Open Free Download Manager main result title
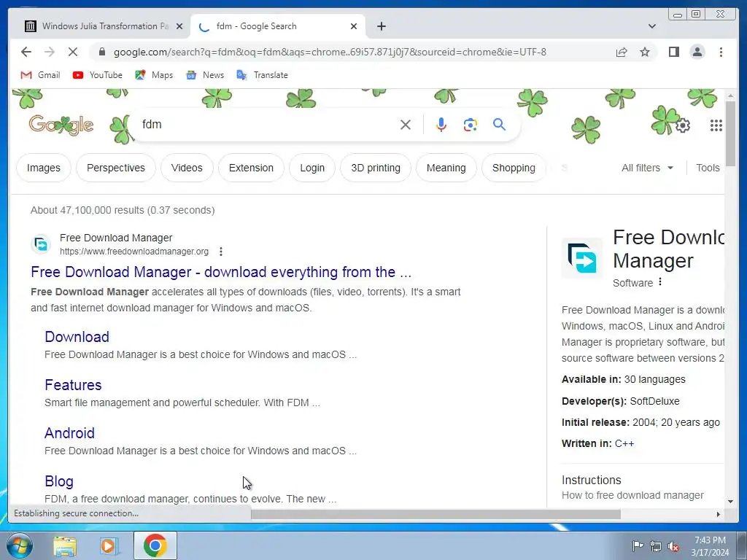The height and width of the screenshot is (560, 747). point(221,272)
